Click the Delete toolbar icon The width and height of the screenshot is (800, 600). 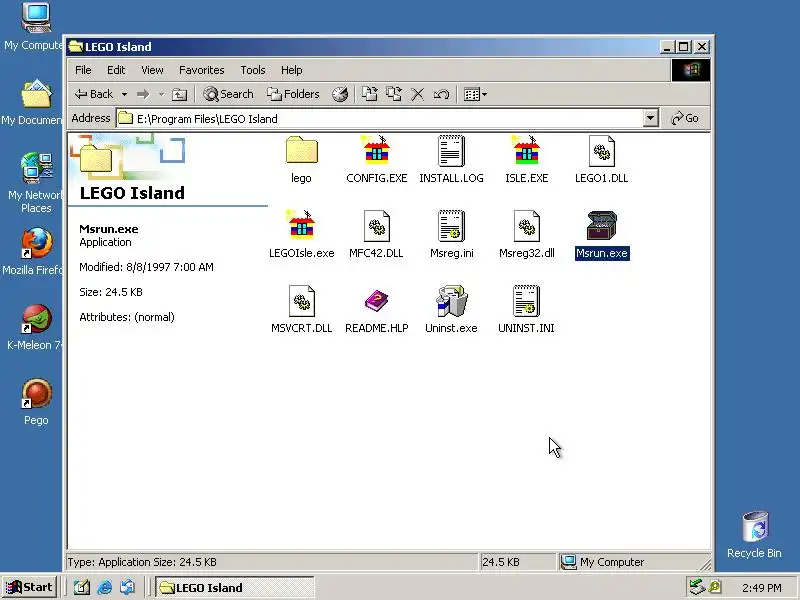tap(417, 94)
